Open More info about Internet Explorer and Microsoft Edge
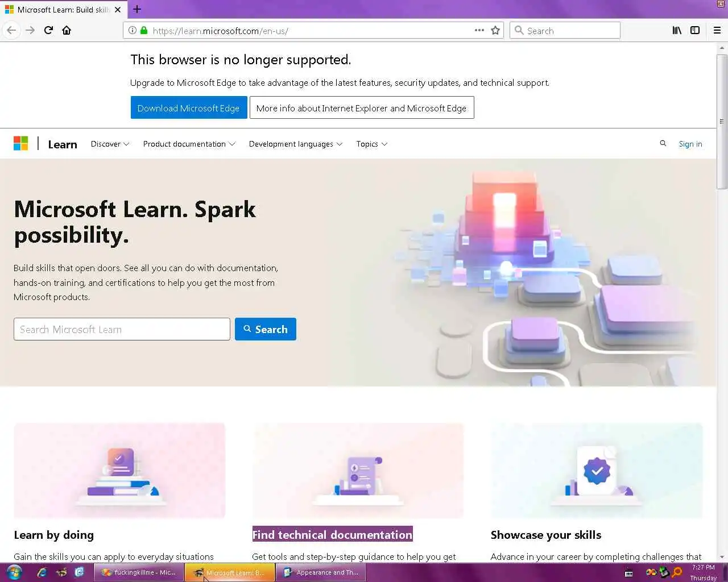Image resolution: width=728 pixels, height=582 pixels. (x=362, y=108)
